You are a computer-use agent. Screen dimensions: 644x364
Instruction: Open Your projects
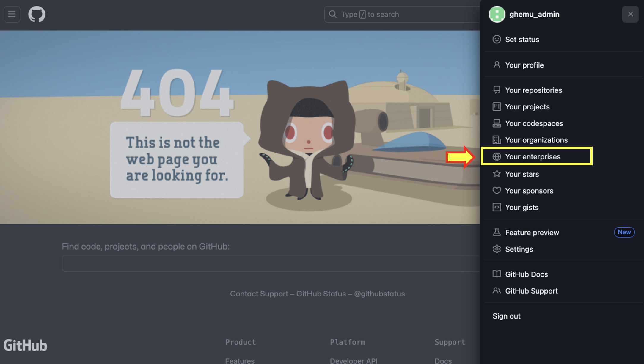(562, 107)
